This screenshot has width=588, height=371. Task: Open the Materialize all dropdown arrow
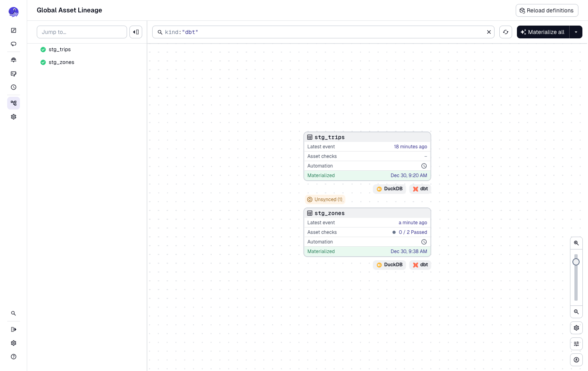pos(576,32)
